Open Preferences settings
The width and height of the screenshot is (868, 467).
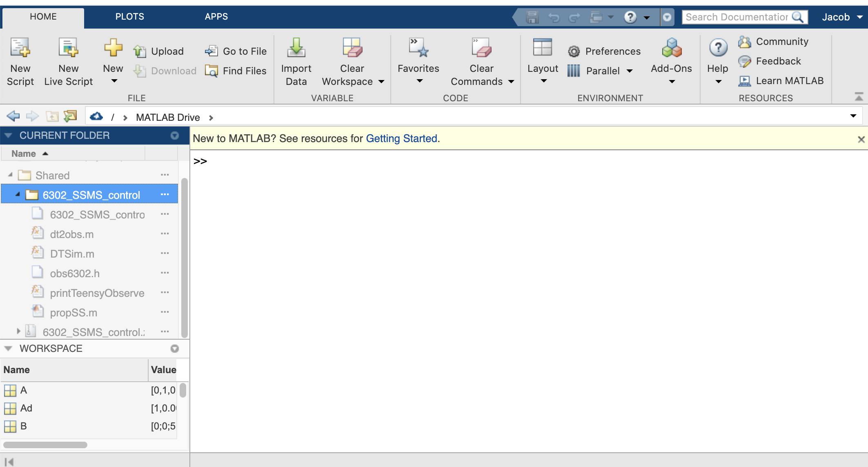(x=604, y=51)
